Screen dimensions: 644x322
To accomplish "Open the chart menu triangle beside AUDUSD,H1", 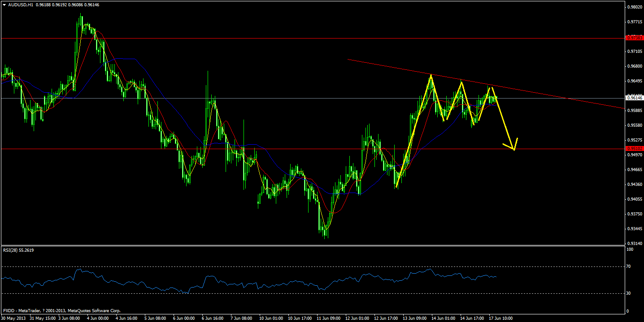I will click(x=4, y=4).
